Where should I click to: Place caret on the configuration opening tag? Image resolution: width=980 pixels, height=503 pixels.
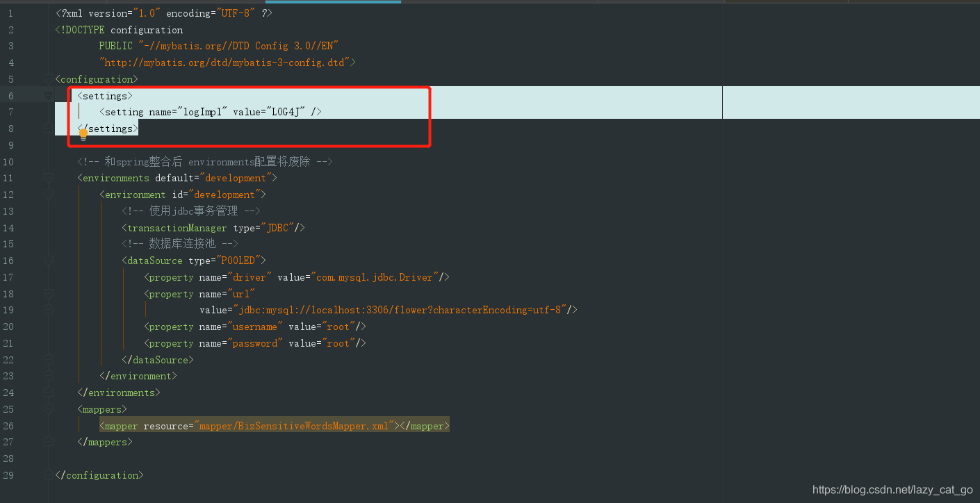pyautogui.click(x=97, y=79)
